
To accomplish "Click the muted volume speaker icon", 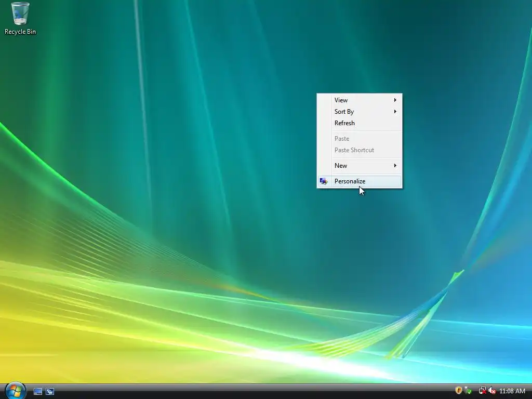I will (x=492, y=391).
